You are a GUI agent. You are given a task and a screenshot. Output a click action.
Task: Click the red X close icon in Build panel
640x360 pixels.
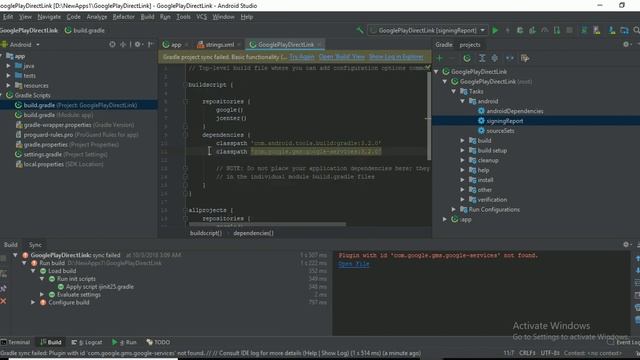tap(3, 301)
